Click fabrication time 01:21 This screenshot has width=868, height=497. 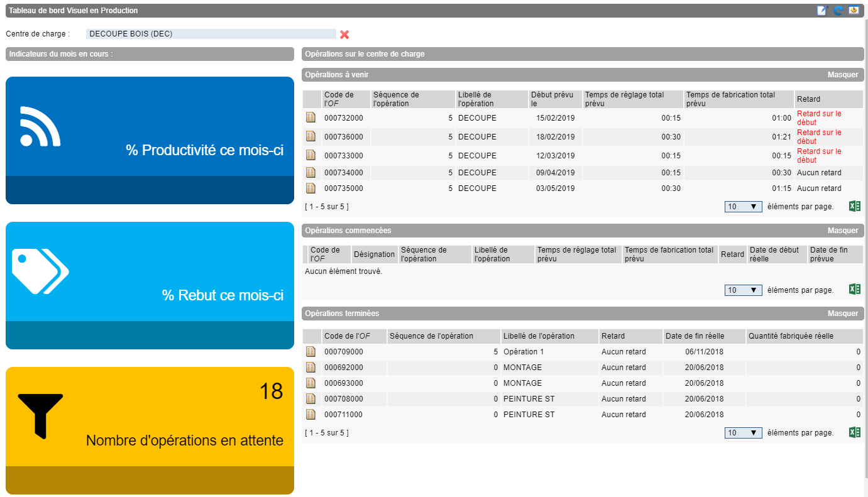(x=782, y=137)
